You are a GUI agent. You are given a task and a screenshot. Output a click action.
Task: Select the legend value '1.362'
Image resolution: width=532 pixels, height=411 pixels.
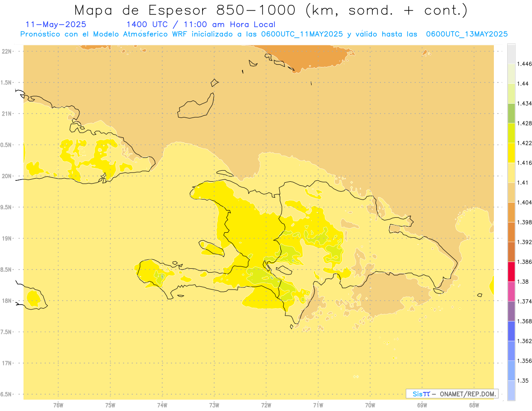pos(524,341)
